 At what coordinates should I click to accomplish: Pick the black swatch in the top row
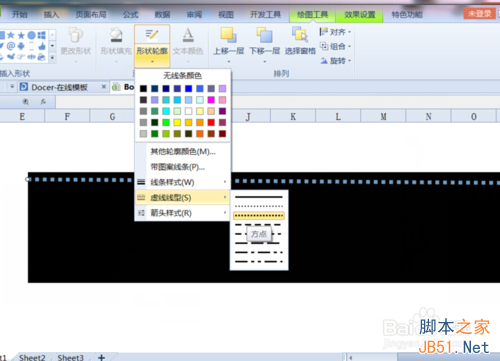pyautogui.click(x=143, y=89)
